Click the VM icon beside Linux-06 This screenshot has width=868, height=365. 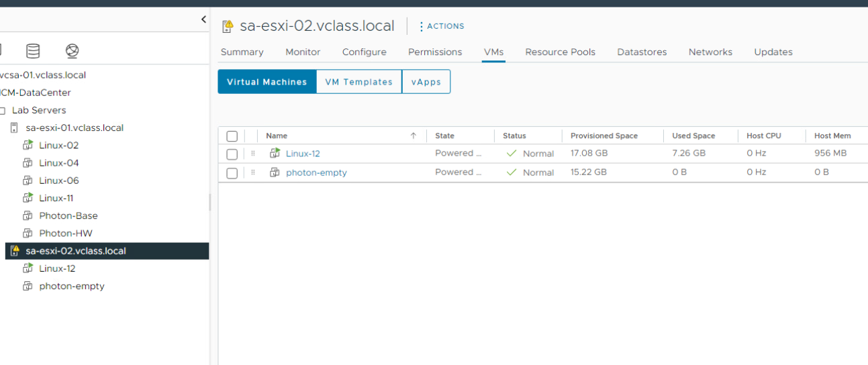pyautogui.click(x=28, y=180)
